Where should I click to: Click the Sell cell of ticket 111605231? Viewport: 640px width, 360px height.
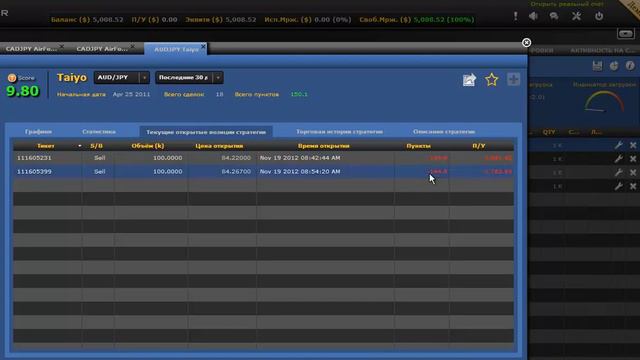click(x=98, y=158)
